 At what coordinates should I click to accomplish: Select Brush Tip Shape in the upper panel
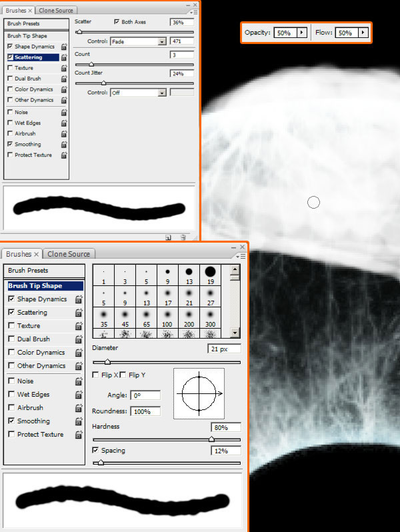point(27,35)
